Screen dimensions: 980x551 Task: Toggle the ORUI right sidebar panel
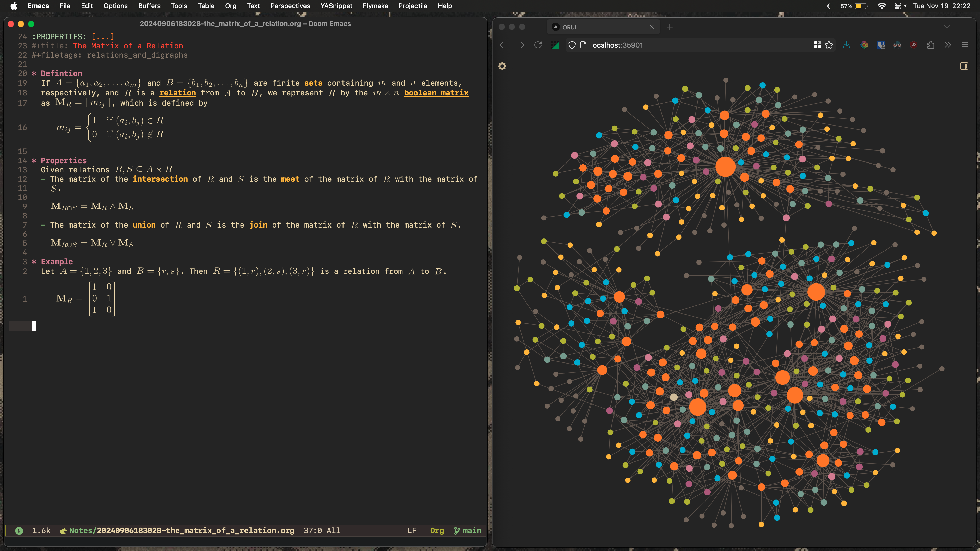[x=964, y=66]
